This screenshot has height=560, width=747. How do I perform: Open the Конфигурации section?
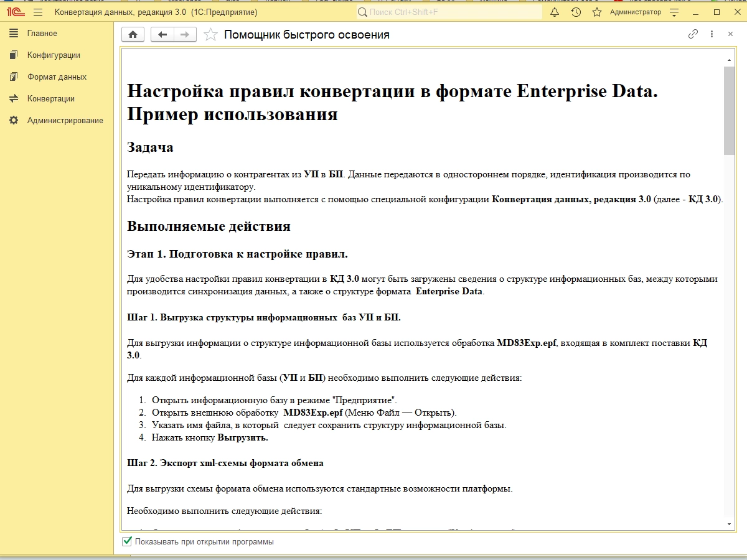click(x=54, y=55)
